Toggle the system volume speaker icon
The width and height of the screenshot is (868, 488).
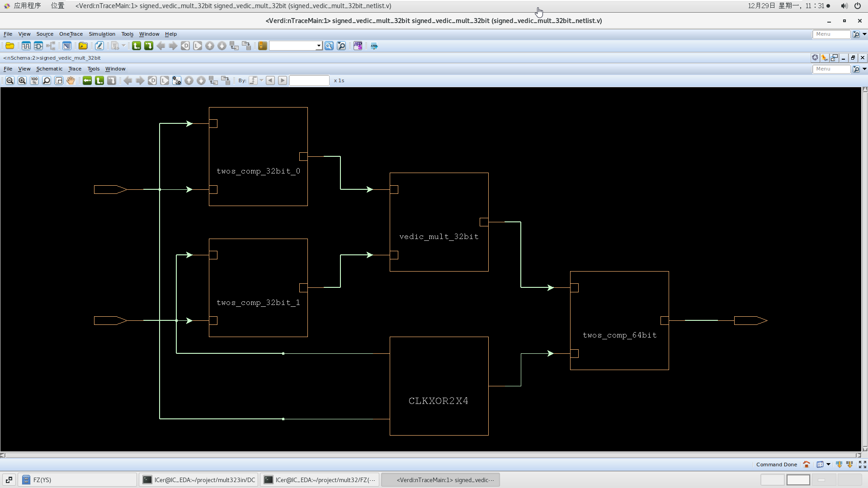tap(844, 6)
